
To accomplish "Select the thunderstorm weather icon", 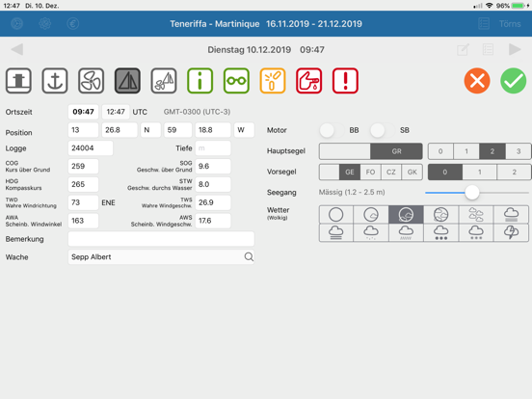I will [511, 233].
